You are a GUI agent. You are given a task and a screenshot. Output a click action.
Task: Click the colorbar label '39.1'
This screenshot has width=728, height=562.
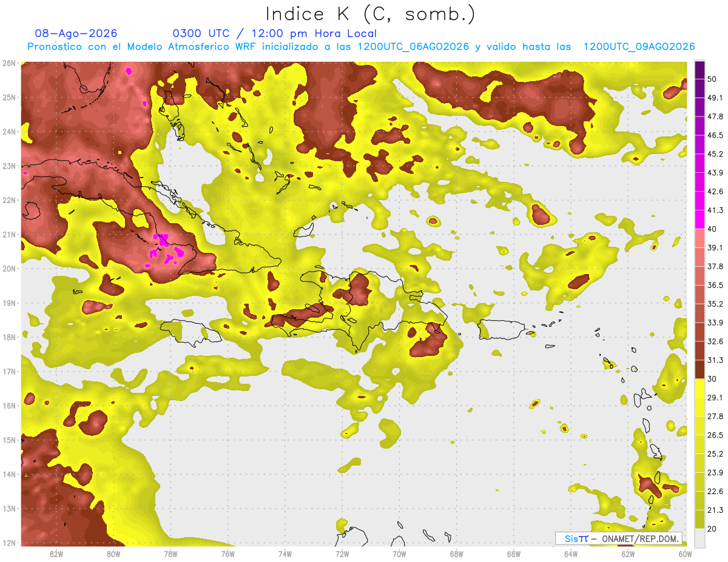tap(715, 247)
